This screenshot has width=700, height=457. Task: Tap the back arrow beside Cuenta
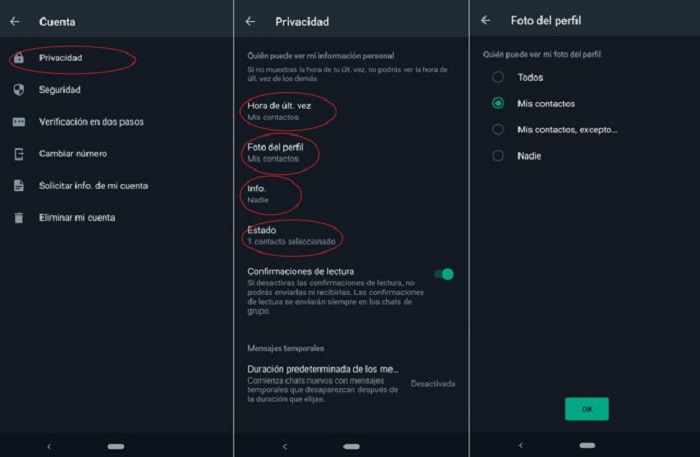(15, 21)
